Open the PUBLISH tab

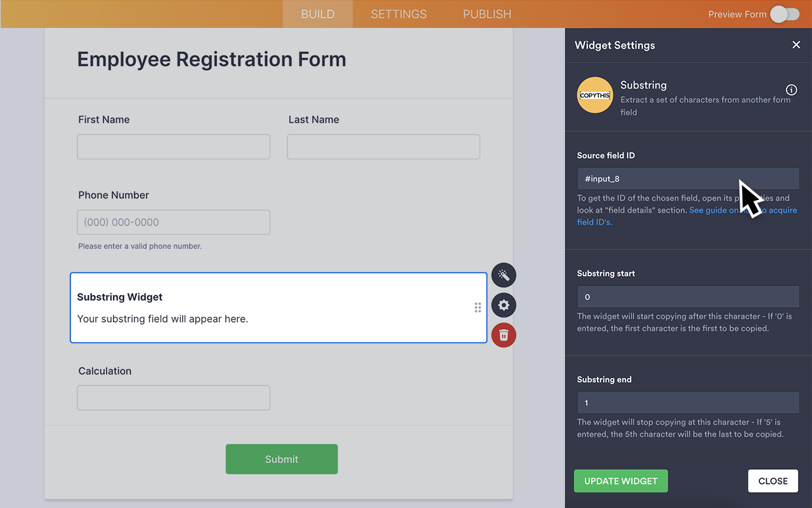[487, 13]
